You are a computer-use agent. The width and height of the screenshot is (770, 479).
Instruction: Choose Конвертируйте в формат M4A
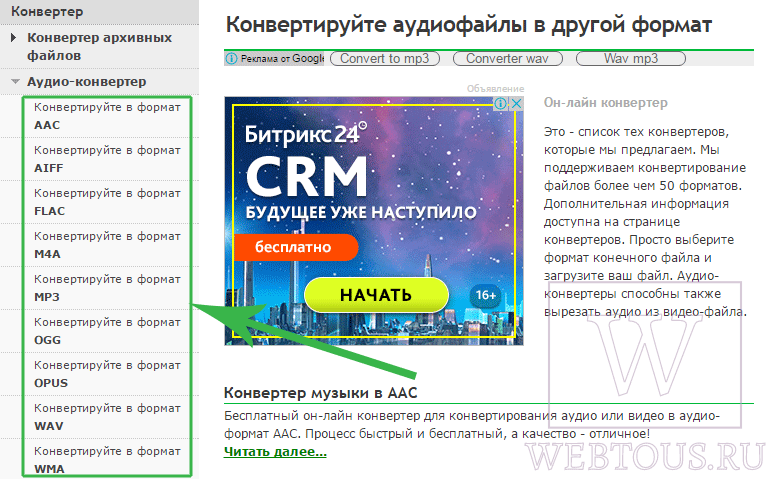pos(107,245)
